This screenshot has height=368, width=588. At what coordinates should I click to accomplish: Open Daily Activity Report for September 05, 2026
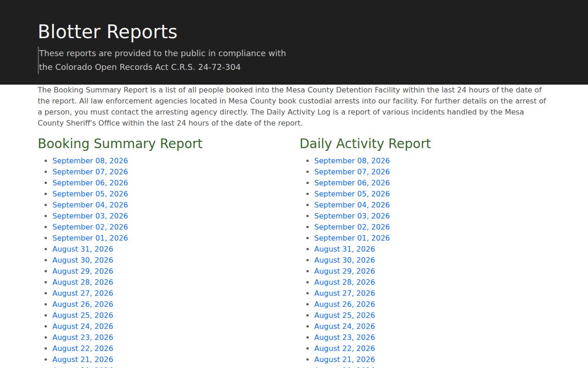(x=352, y=194)
